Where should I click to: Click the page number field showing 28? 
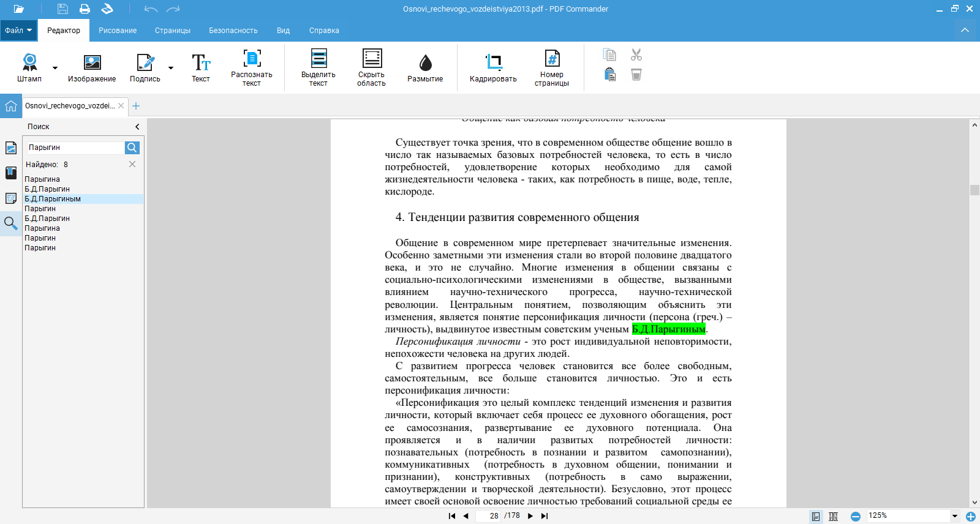click(488, 516)
